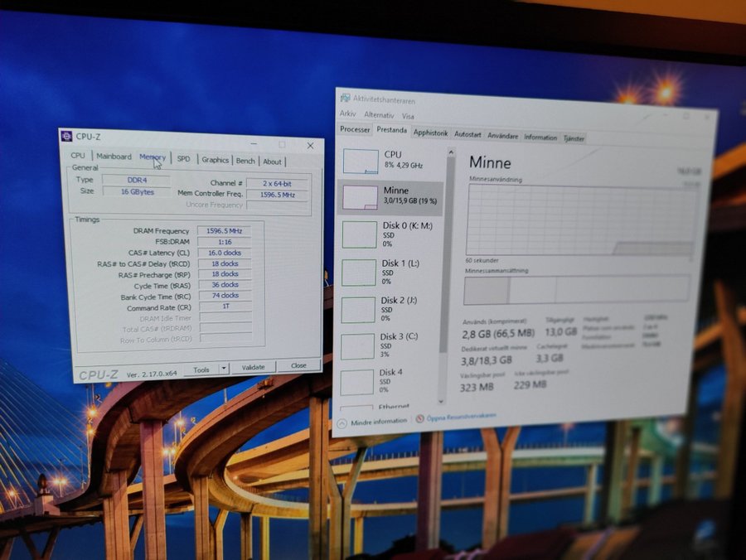This screenshot has height=560, width=746.
Task: Open the Alternativ menu
Action: click(x=379, y=115)
